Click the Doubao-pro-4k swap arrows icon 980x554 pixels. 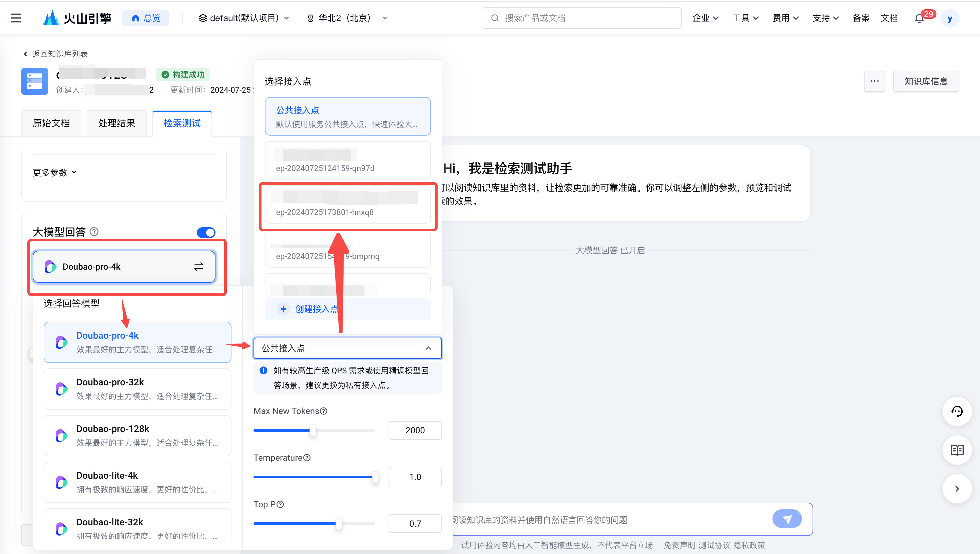click(199, 267)
